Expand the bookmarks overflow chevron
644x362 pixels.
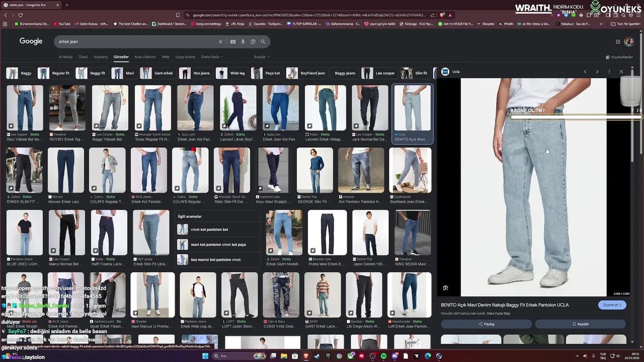pyautogui.click(x=601, y=24)
